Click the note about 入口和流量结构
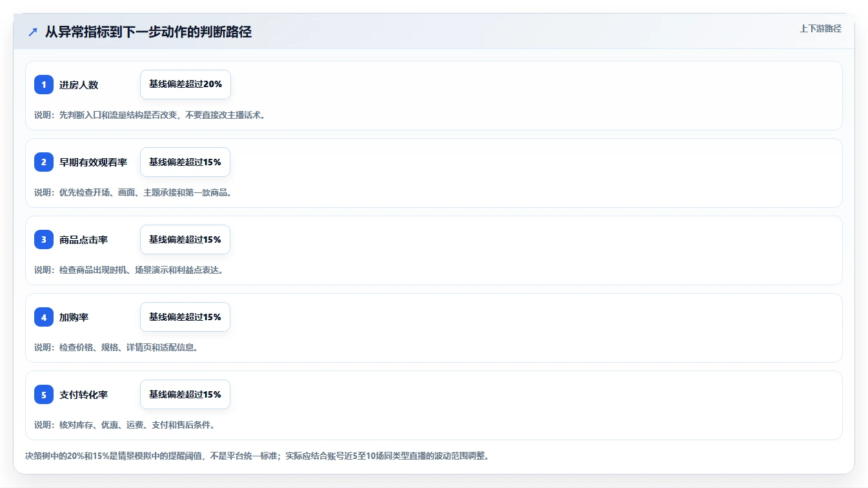Image resolution: width=868 pixels, height=488 pixels. [x=150, y=115]
